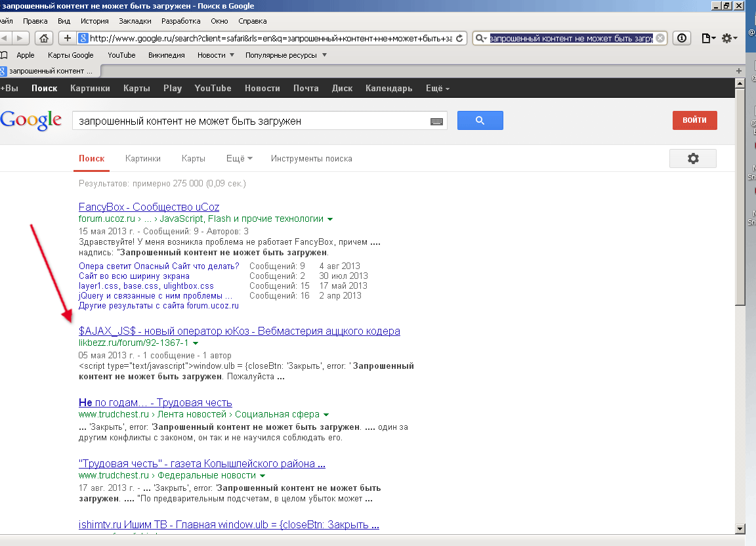This screenshot has height=546, width=756.
Task: Open the Закладки menu
Action: pos(135,21)
